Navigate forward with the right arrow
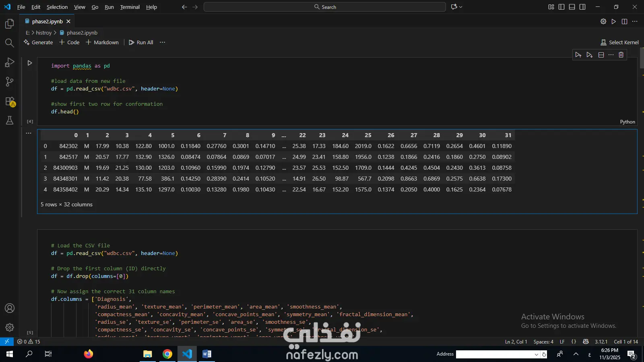The width and height of the screenshot is (644, 362). click(x=195, y=7)
